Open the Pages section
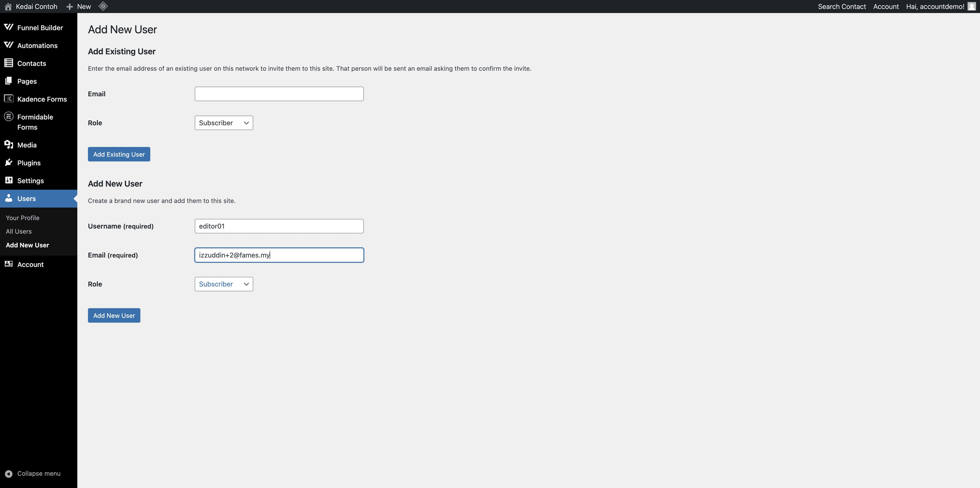The height and width of the screenshot is (488, 980). [27, 81]
